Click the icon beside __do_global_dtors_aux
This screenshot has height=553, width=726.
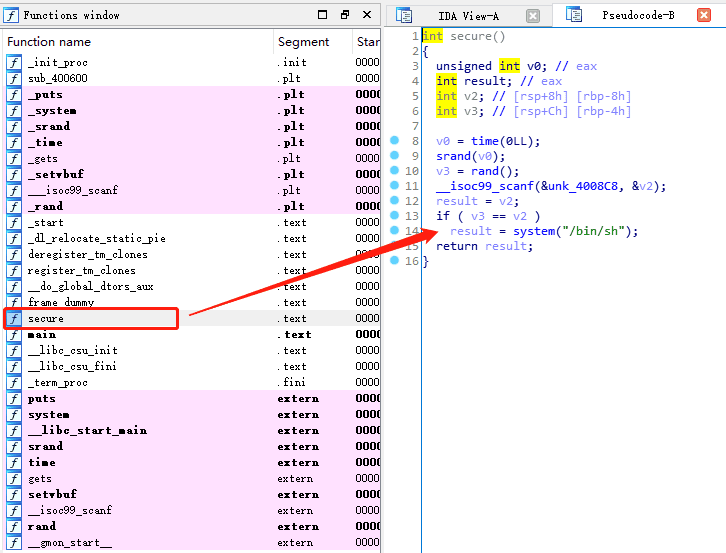pos(14,286)
